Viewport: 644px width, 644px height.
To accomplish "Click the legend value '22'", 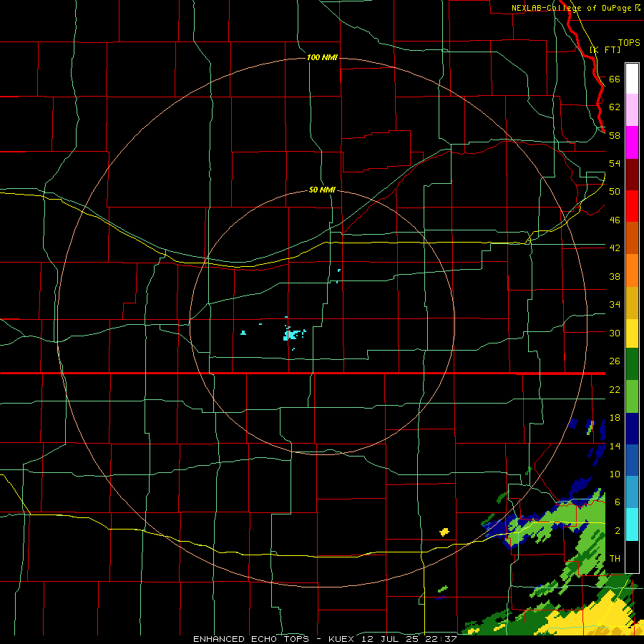I will coord(615,389).
